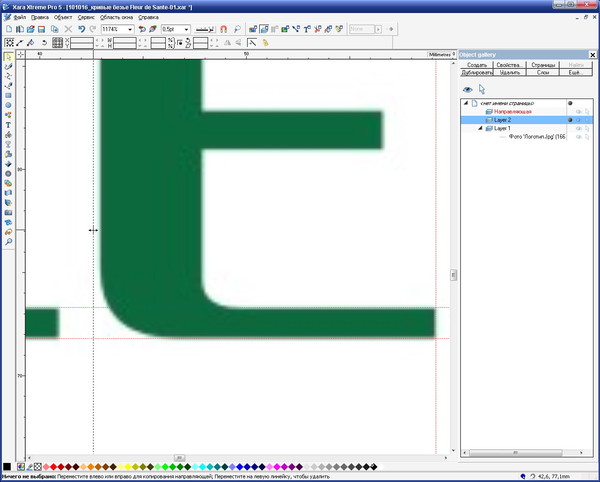Pick the red color swatch
This screenshot has height=482, width=600.
coord(54,467)
